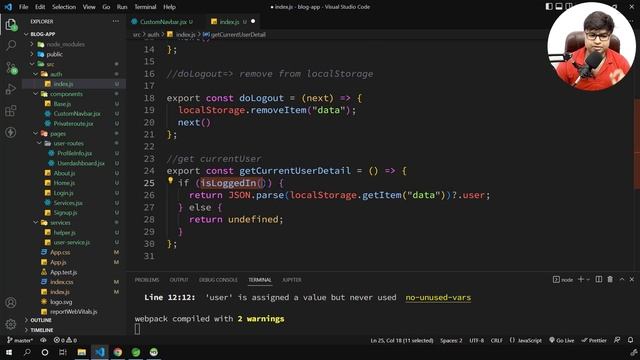Click Windows Start button on taskbar
Screen dimensions: 640x360
pos(9,352)
